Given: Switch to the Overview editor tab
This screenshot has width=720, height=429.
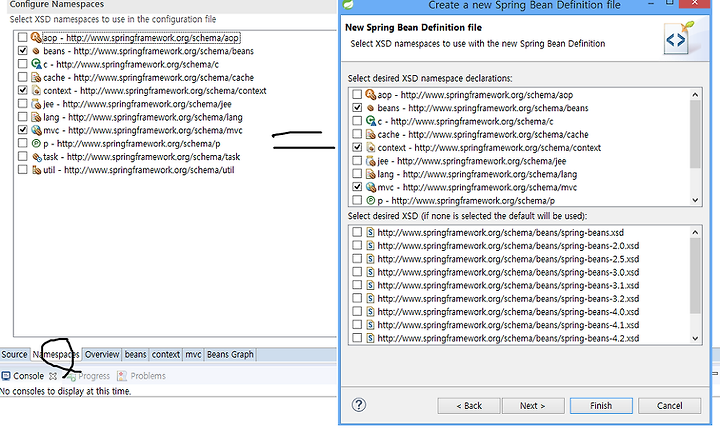Looking at the screenshot, I should click(x=102, y=355).
